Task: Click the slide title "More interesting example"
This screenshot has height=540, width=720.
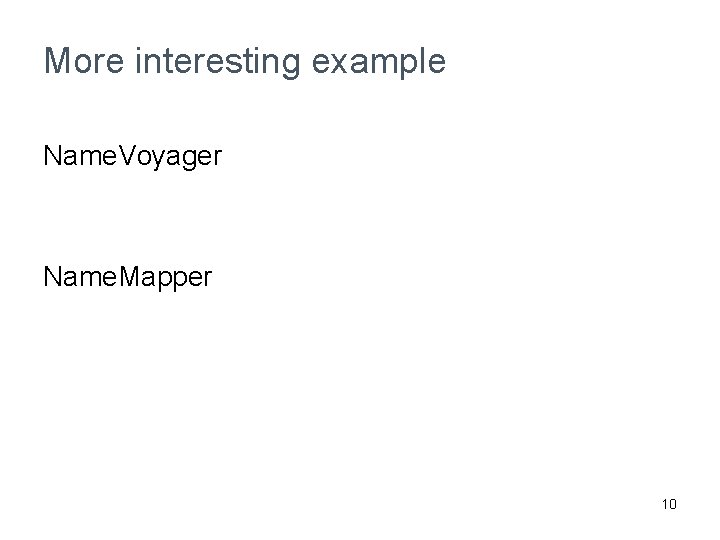Action: [x=244, y=62]
